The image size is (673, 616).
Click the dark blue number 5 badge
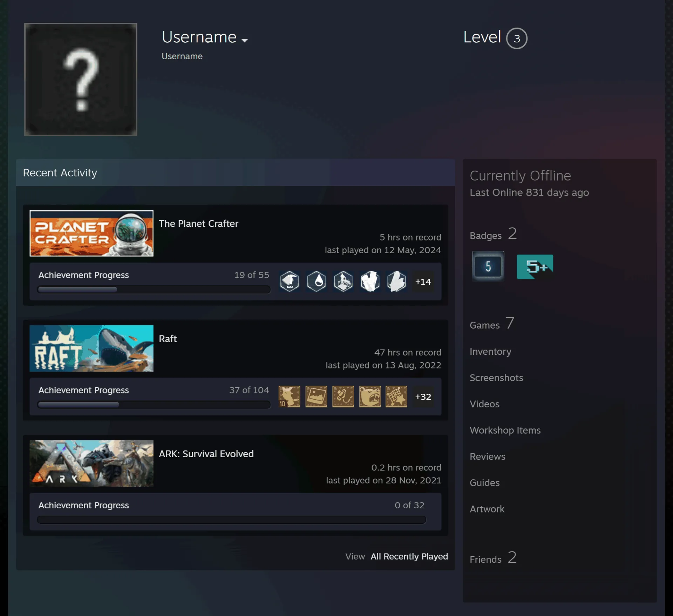pos(488,266)
